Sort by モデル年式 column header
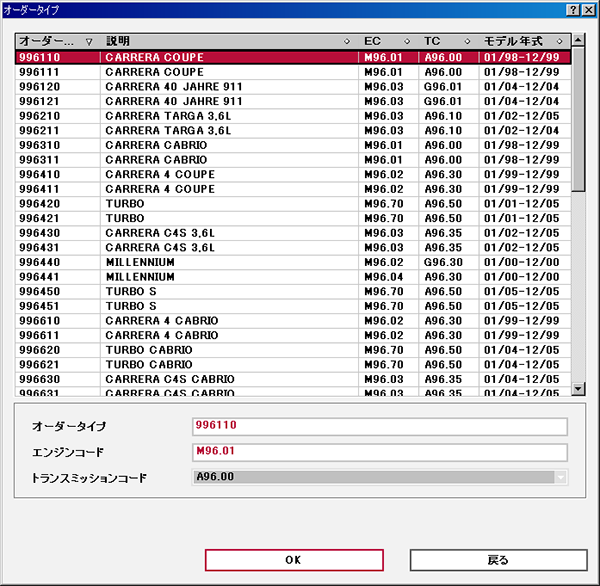This screenshot has width=600, height=586. coord(525,41)
